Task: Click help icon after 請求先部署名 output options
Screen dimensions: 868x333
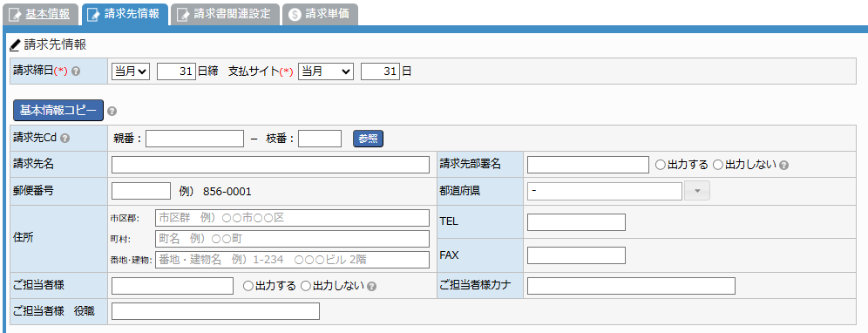Action: point(783,165)
